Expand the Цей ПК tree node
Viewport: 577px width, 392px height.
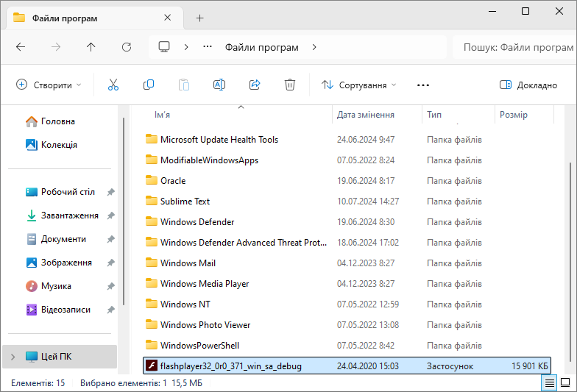click(x=13, y=357)
